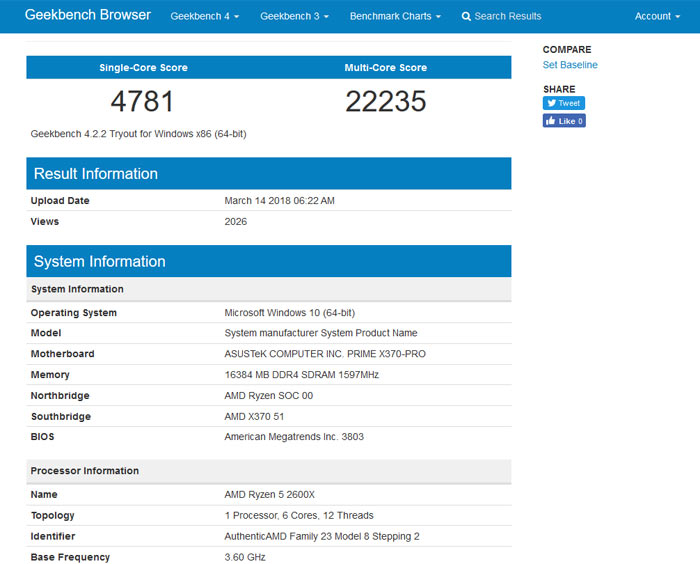Click the Single-Core Score header label
700x564 pixels.
coord(143,68)
